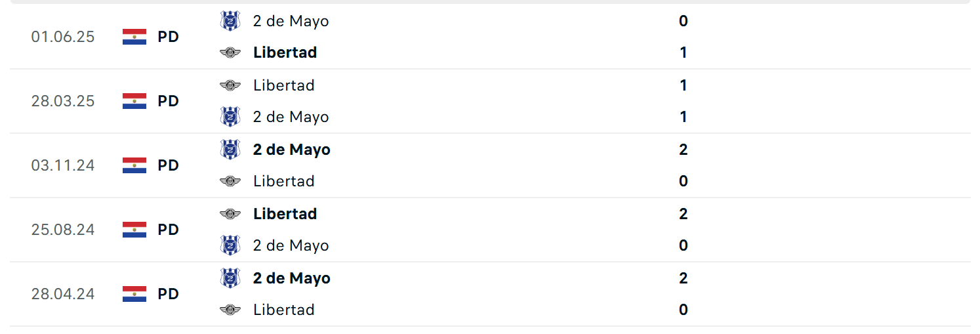
Task: Select the PD league label on 25.08.24 row
Action: tap(169, 230)
